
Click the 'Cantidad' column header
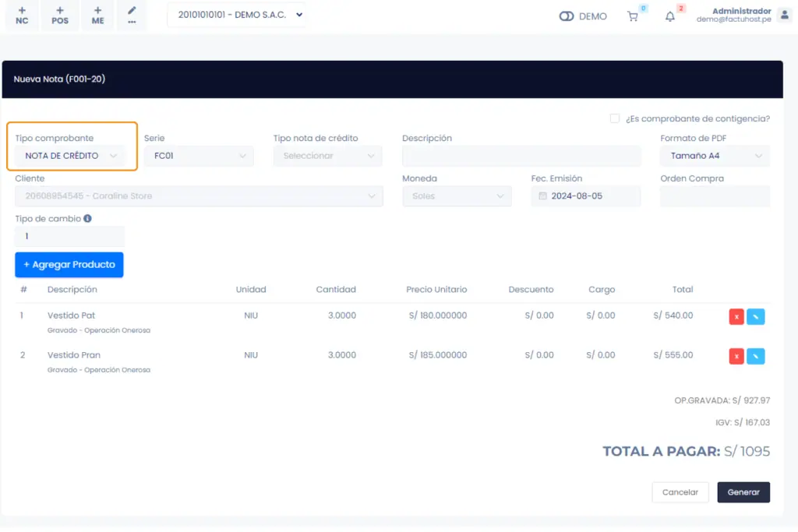(x=336, y=290)
